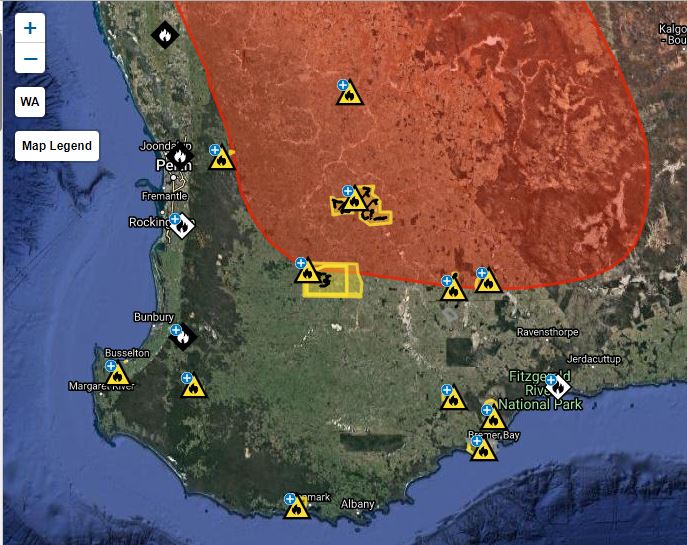Open fire warning directly below Bremer Bay label

coord(483,449)
